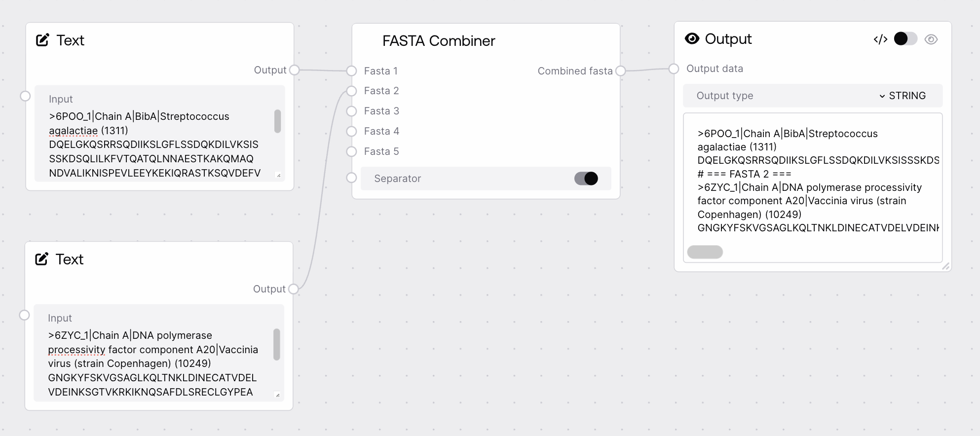This screenshot has height=436, width=980.
Task: Click the Output data input port circle
Action: 674,69
